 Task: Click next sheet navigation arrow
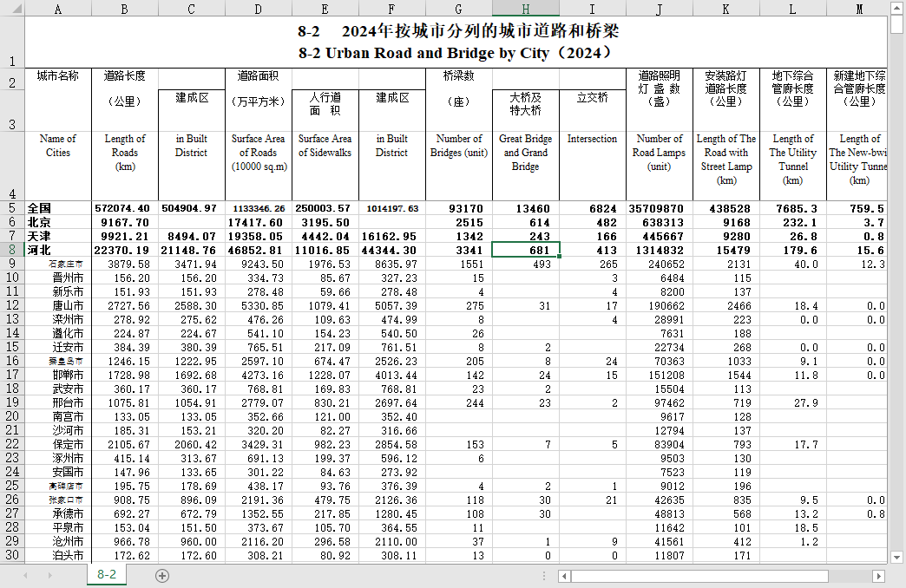(x=49, y=575)
